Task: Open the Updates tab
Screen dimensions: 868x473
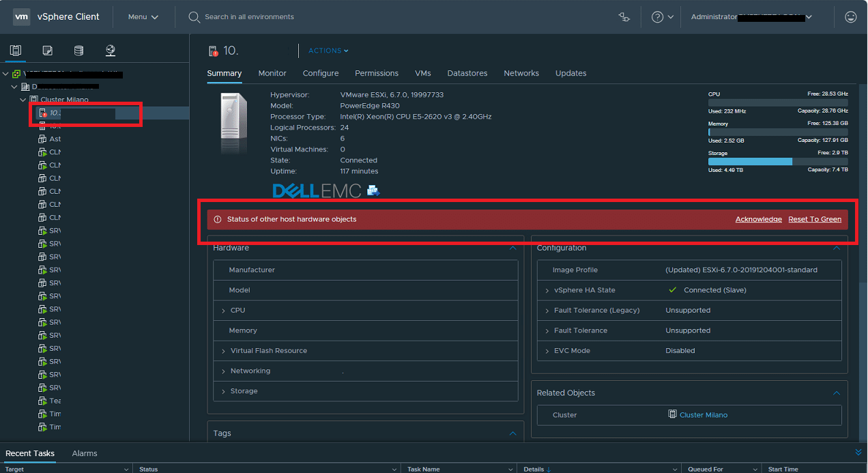Action: pos(571,73)
